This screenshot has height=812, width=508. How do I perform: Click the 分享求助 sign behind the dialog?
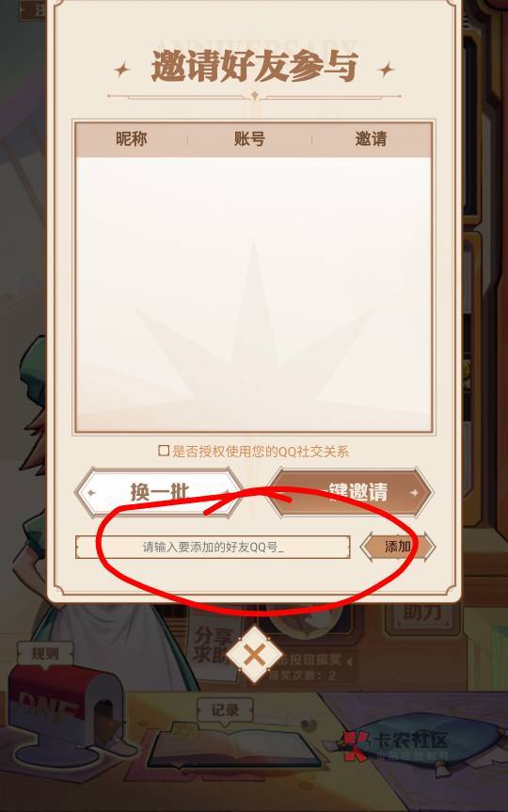[212, 645]
